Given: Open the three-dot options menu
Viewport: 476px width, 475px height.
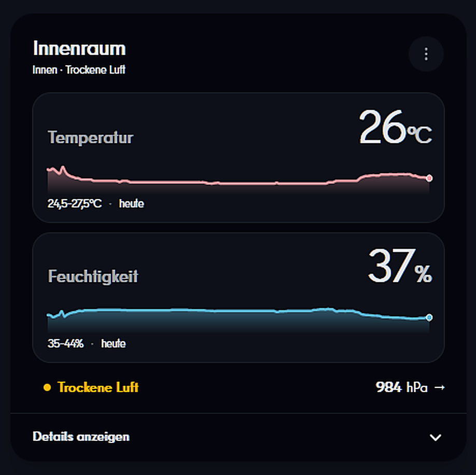Looking at the screenshot, I should (x=426, y=54).
